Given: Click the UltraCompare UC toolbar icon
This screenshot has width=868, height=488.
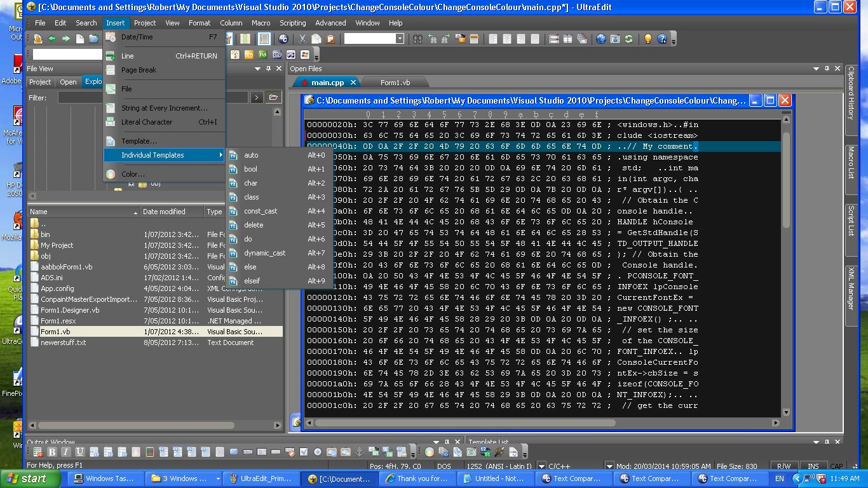Looking at the screenshot, I should pyautogui.click(x=283, y=39).
